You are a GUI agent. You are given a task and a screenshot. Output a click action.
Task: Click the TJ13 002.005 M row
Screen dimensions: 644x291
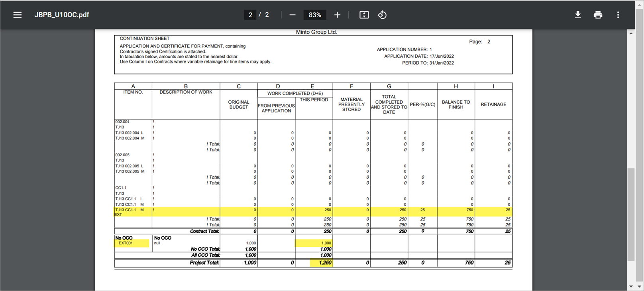tap(130, 171)
